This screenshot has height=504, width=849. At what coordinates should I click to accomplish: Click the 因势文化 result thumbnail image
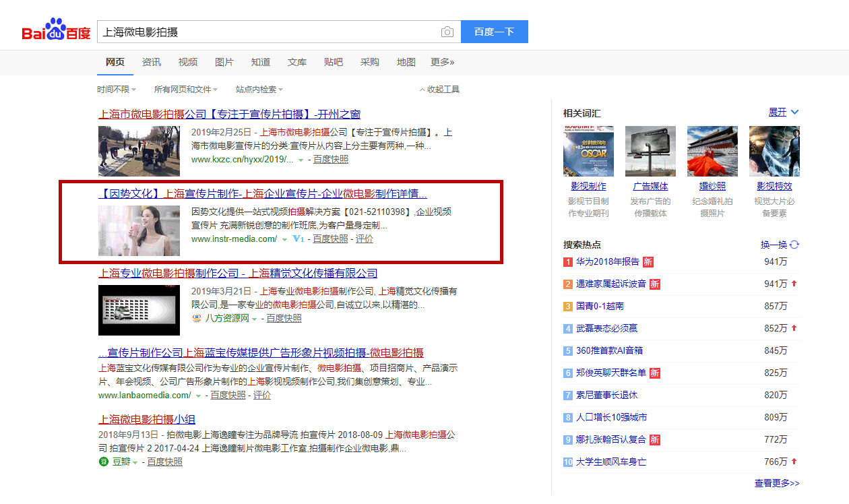[139, 230]
